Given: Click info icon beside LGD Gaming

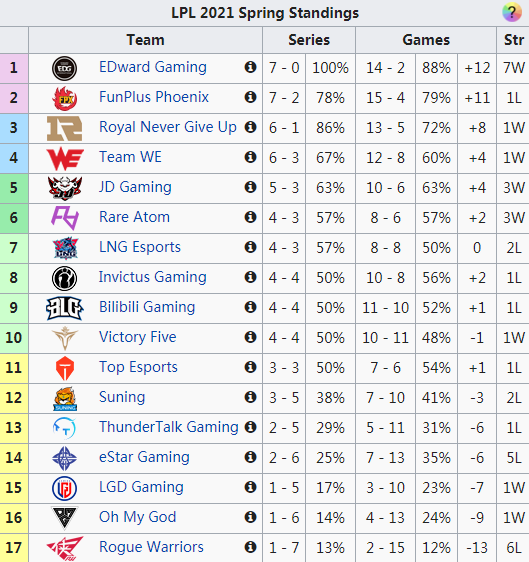Looking at the screenshot, I should coord(251,487).
